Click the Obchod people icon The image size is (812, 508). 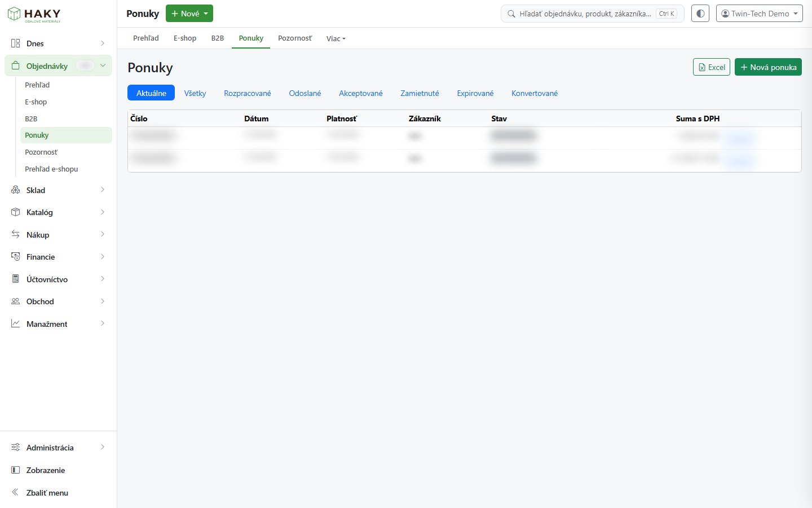16,301
